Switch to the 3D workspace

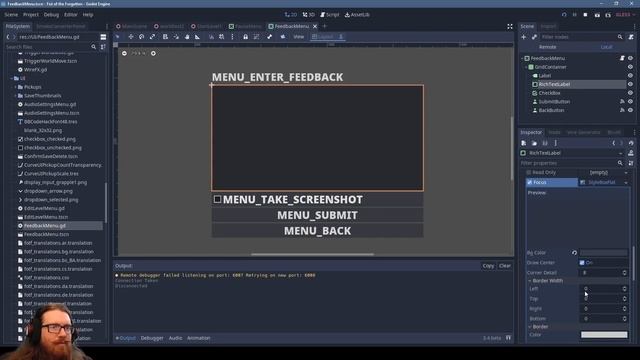(x=309, y=15)
